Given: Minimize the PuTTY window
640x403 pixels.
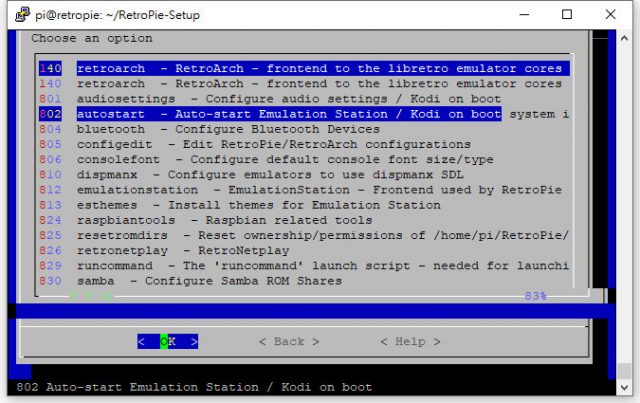Looking at the screenshot, I should point(524,14).
